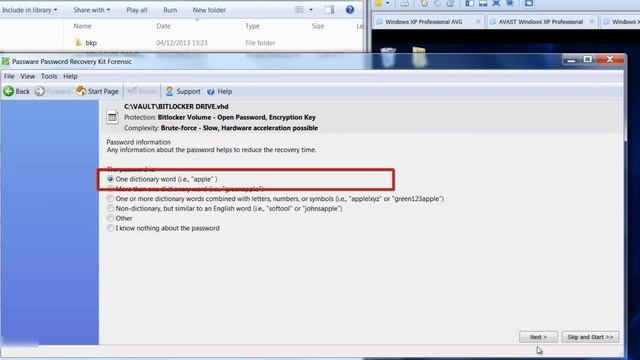Select the 'Other' radio option
640x360 pixels.
point(110,218)
